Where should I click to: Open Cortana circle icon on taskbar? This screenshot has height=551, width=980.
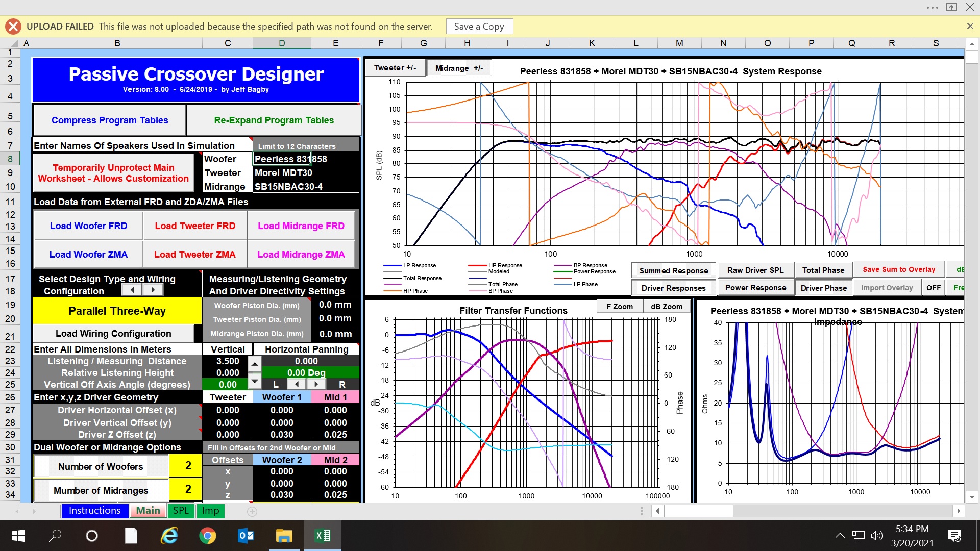pyautogui.click(x=92, y=536)
